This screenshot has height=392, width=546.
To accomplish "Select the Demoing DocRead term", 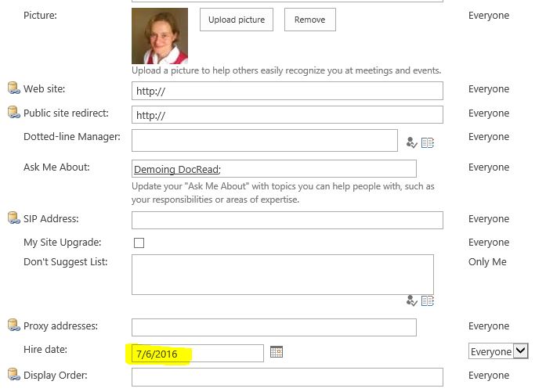I will click(176, 169).
